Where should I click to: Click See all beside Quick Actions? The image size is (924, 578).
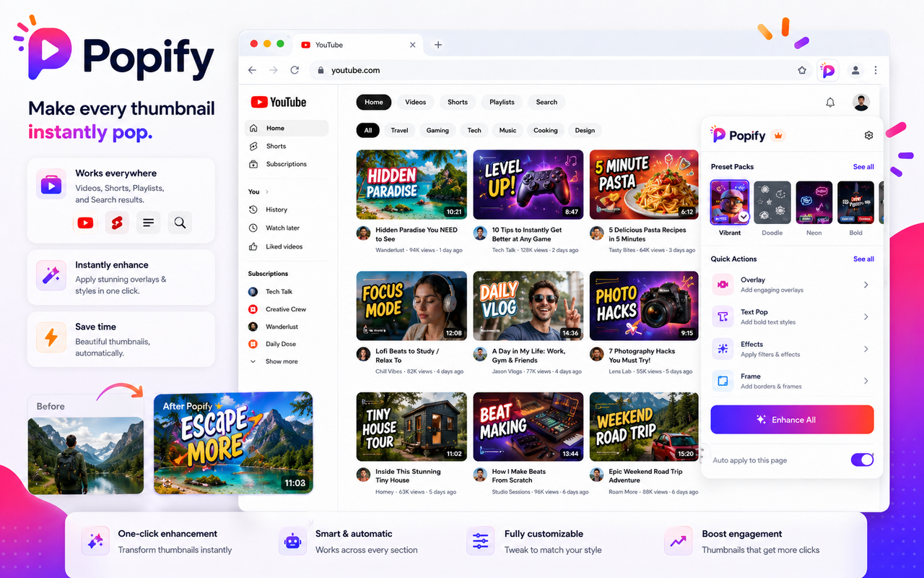pyautogui.click(x=863, y=259)
